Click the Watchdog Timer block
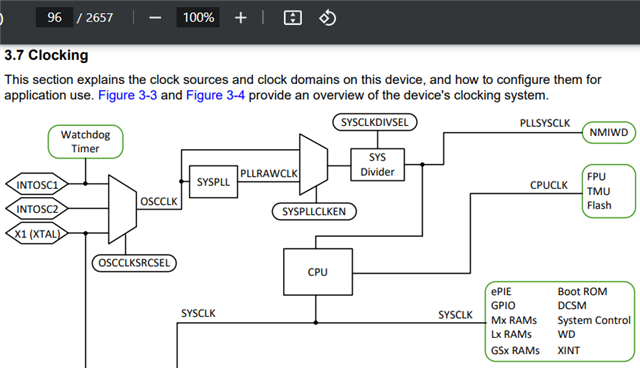The image size is (640, 368). point(85,142)
